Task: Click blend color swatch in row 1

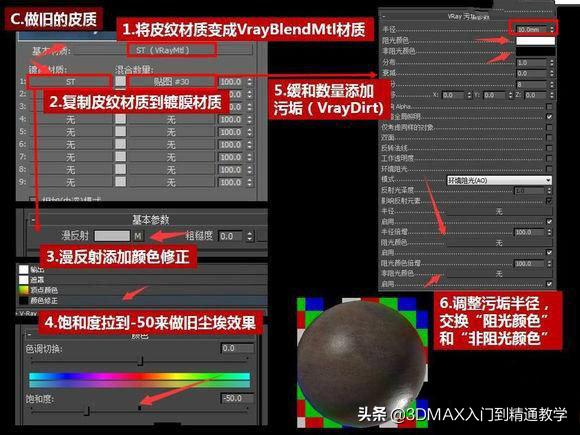Action: tap(120, 81)
